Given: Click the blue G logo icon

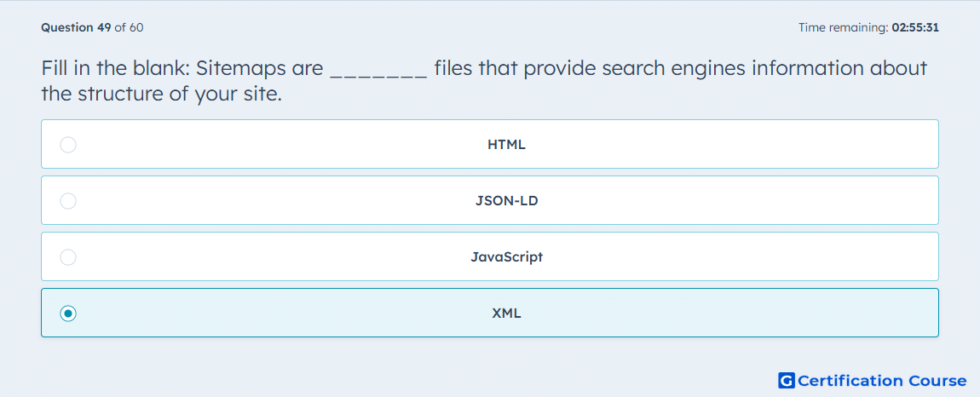Looking at the screenshot, I should point(787,380).
